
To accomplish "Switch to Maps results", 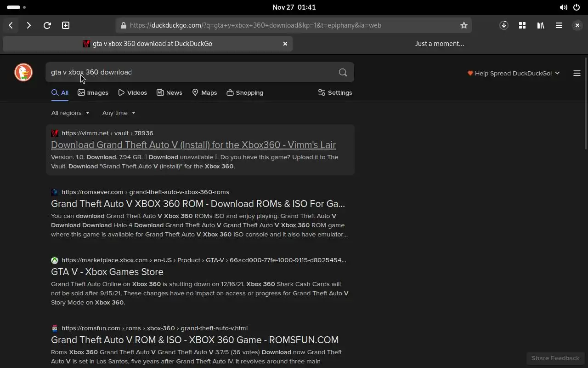I will pos(204,92).
